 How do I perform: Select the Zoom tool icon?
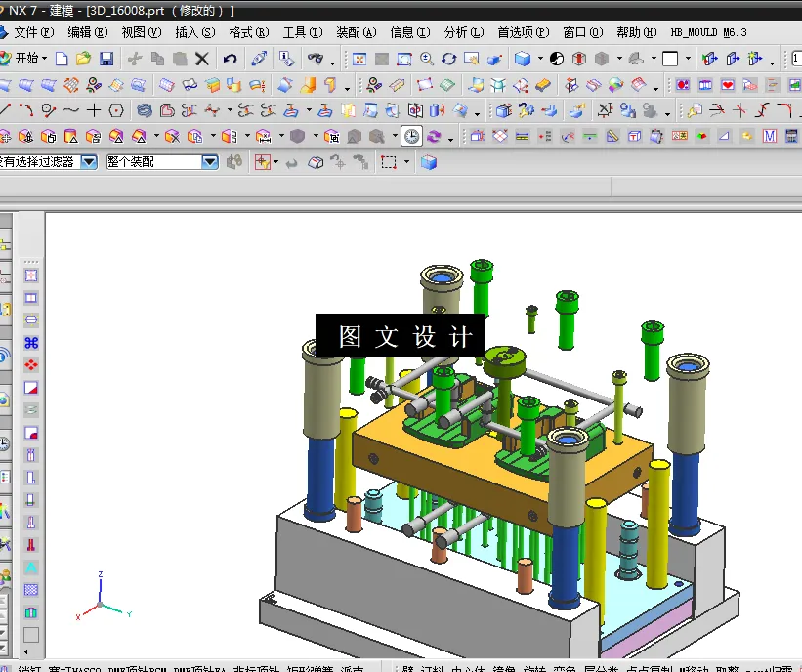coord(425,61)
